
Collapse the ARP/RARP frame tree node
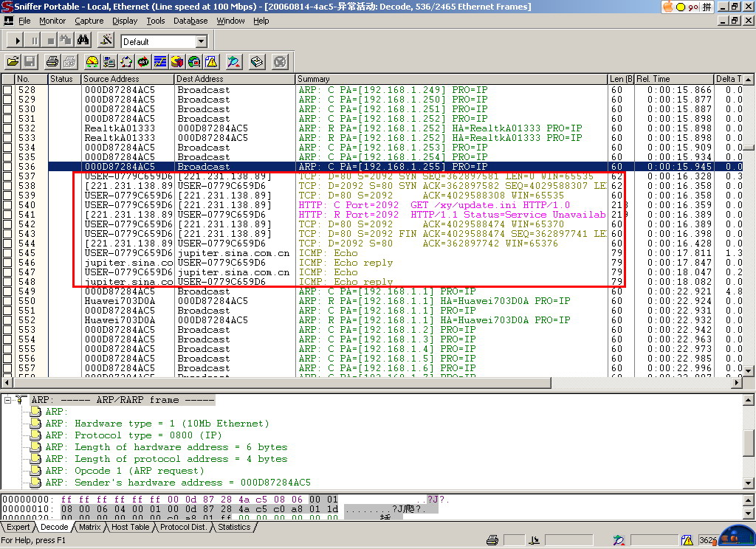click(x=7, y=400)
